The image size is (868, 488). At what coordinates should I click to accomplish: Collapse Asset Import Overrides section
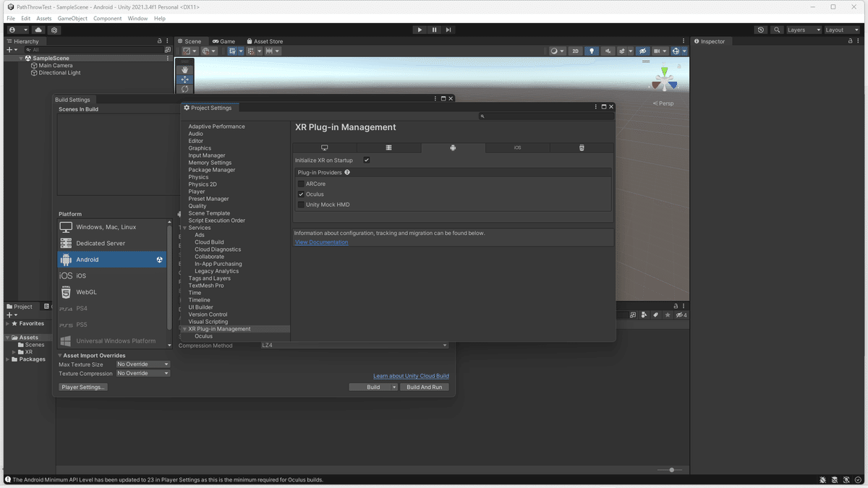(x=60, y=356)
